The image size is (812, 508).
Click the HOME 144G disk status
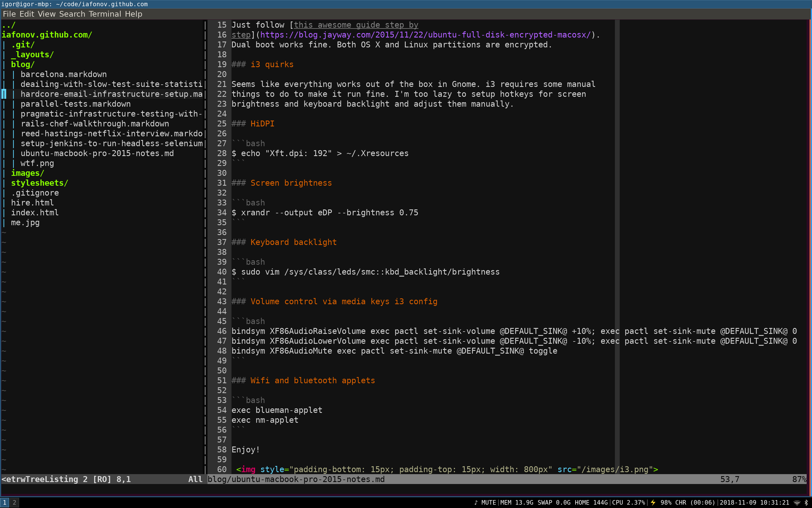pyautogui.click(x=591, y=503)
